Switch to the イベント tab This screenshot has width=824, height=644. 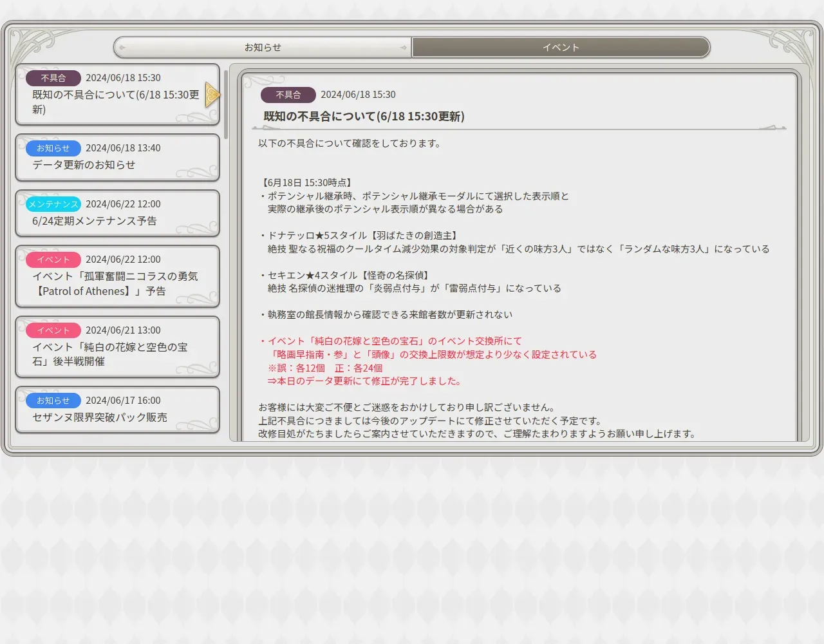coord(561,47)
